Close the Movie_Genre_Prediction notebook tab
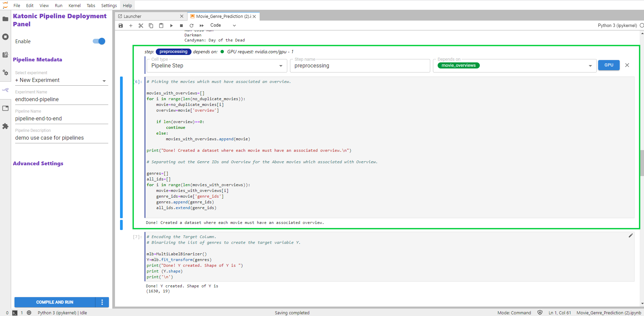 (x=254, y=16)
